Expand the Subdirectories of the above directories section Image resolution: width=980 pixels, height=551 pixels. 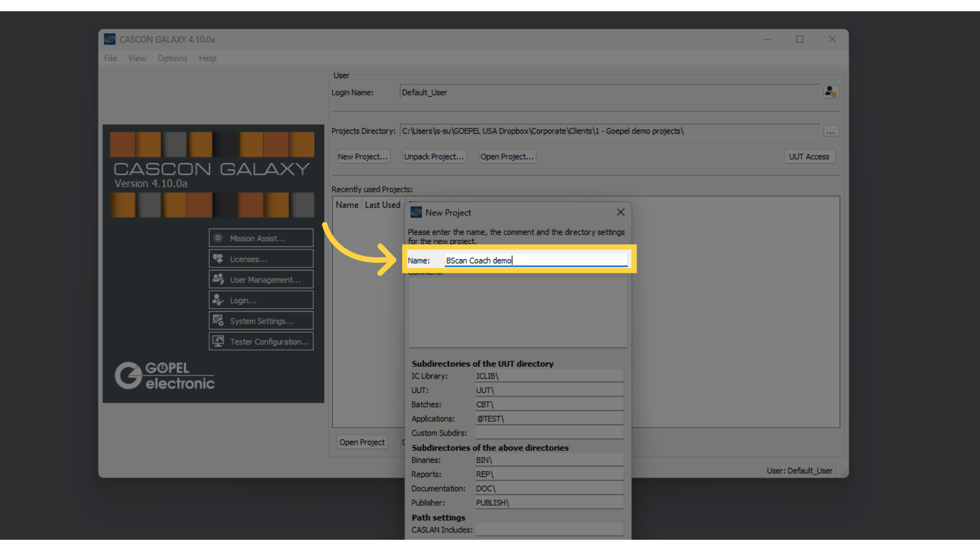click(x=490, y=447)
